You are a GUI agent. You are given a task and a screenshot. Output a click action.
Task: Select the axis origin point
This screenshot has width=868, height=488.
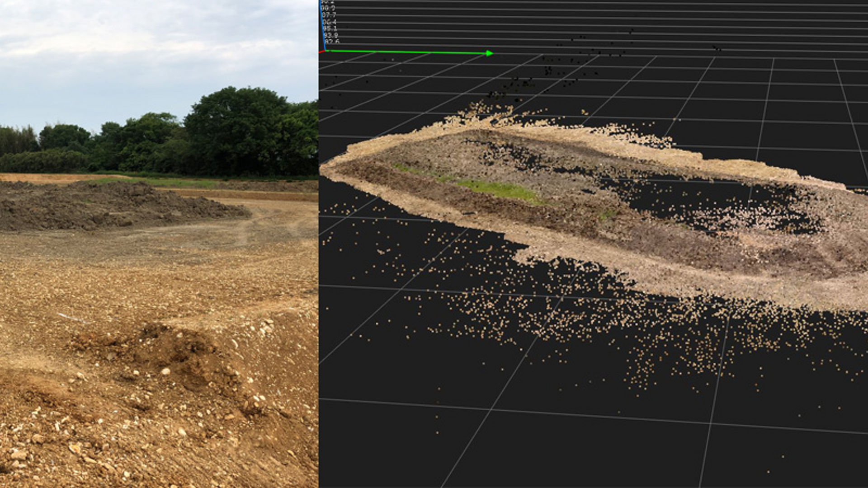(x=325, y=51)
